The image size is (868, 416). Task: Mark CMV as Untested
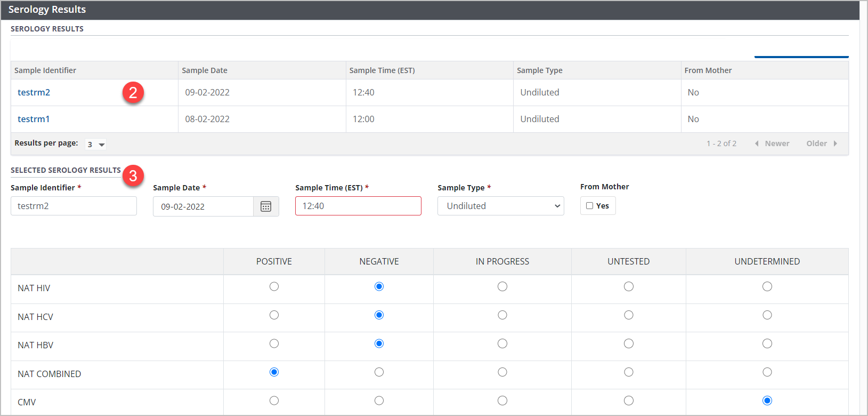[629, 401]
